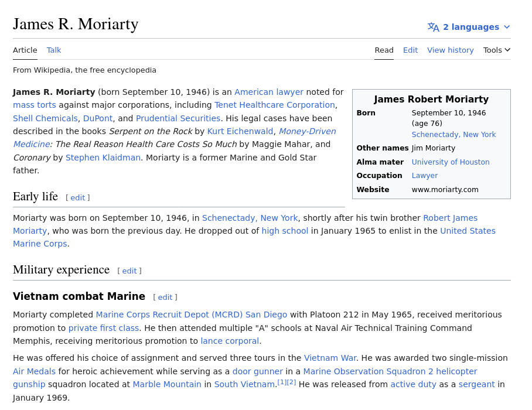Select the Read tab
The height and width of the screenshot is (410, 532).
point(384,50)
